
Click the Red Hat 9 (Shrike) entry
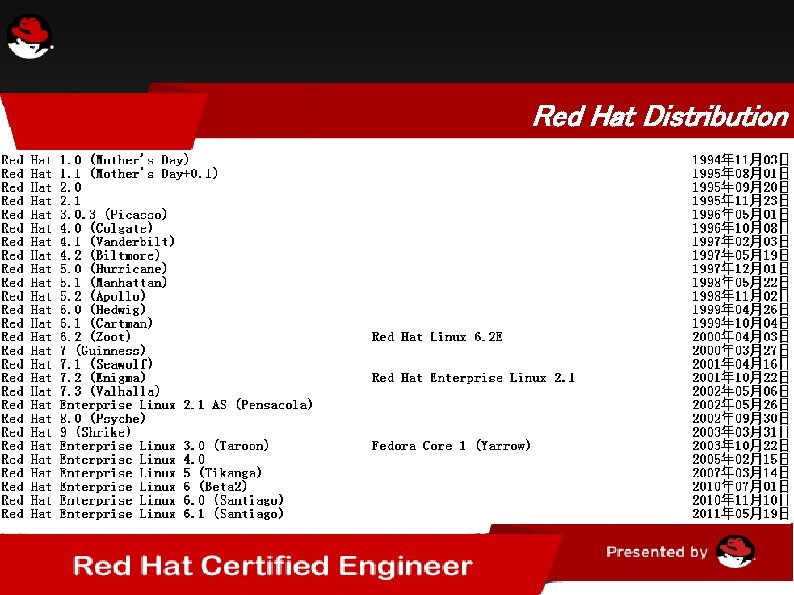tap(66, 432)
